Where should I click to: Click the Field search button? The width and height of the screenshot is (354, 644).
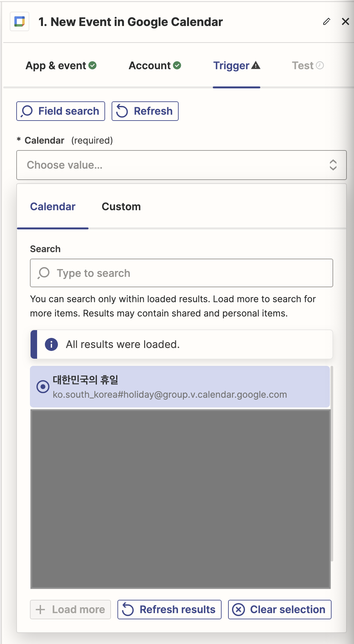click(61, 111)
